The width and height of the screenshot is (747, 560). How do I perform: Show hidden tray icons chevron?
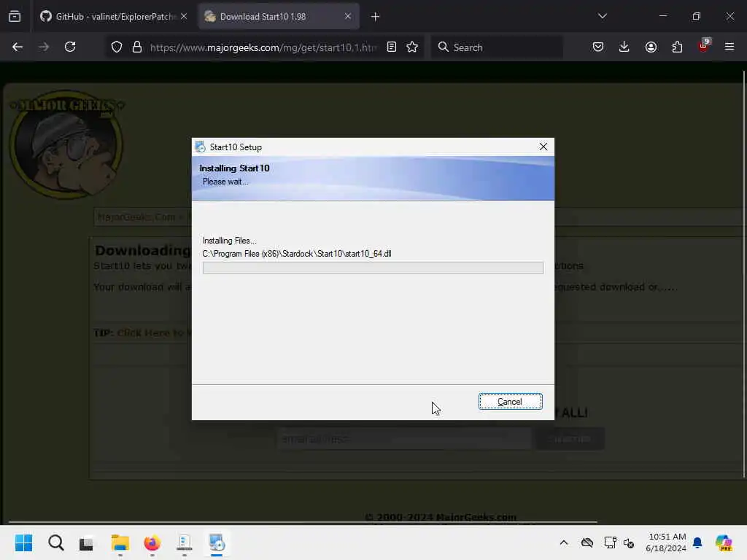[564, 542]
